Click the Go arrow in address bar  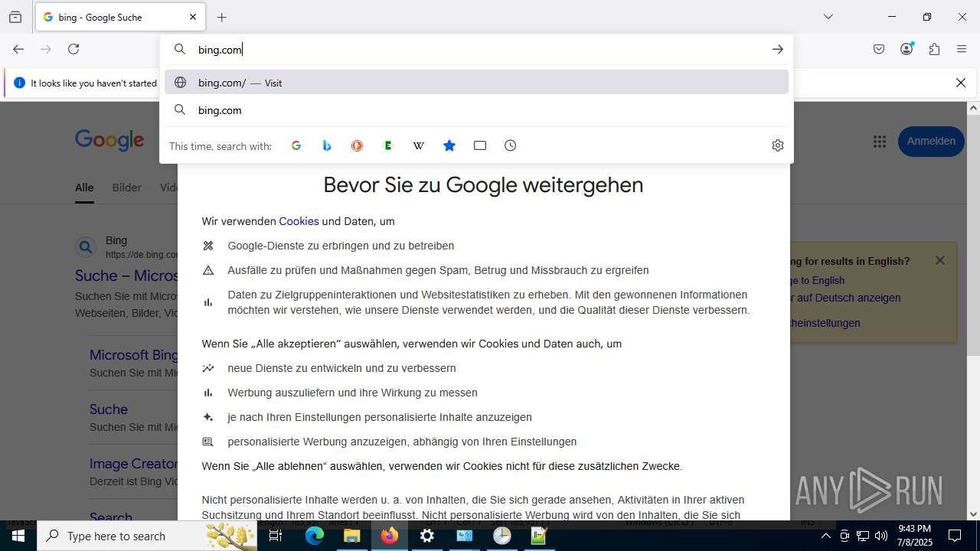777,49
